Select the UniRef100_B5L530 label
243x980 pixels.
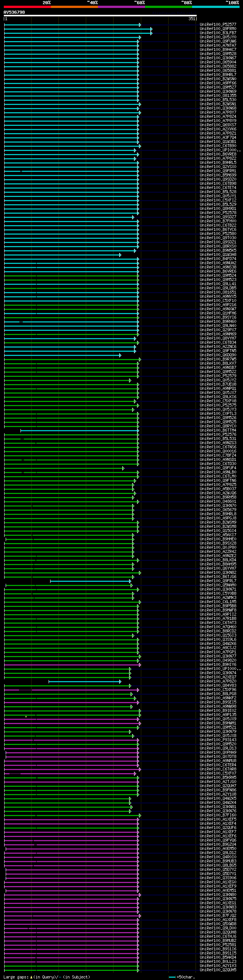pos(218,100)
